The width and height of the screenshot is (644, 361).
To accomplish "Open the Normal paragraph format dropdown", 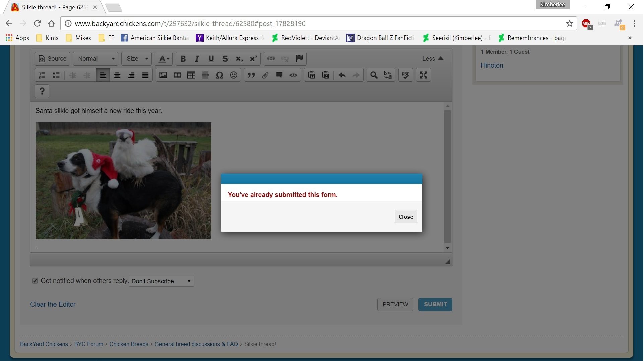I will [96, 59].
